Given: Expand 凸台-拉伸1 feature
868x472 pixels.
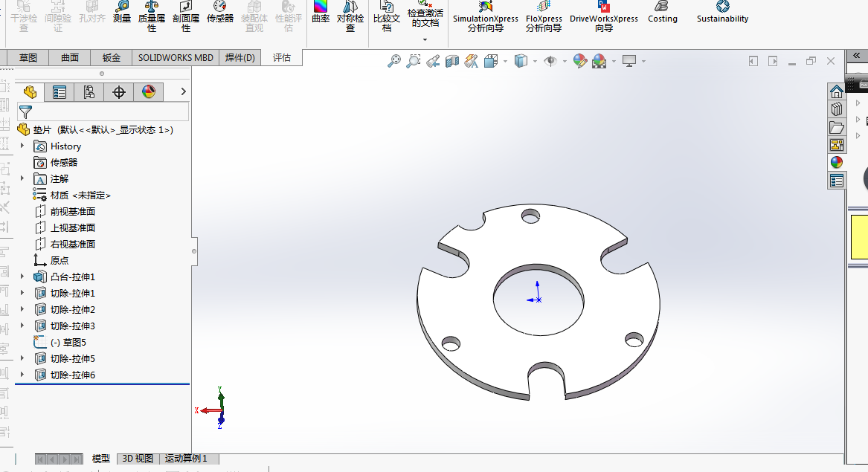Looking at the screenshot, I should point(22,276).
